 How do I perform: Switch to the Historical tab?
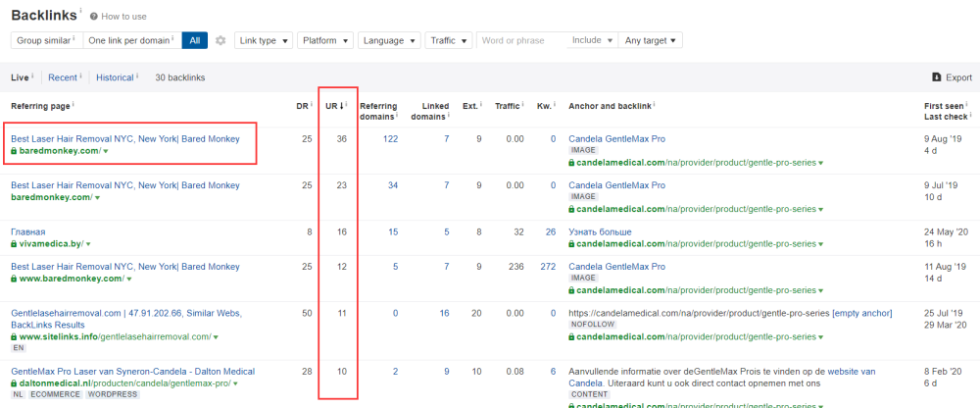point(115,77)
